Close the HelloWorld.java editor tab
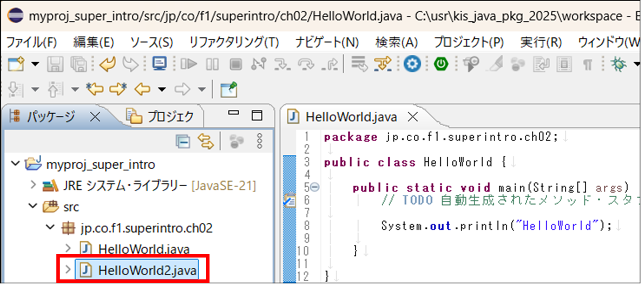 point(413,117)
